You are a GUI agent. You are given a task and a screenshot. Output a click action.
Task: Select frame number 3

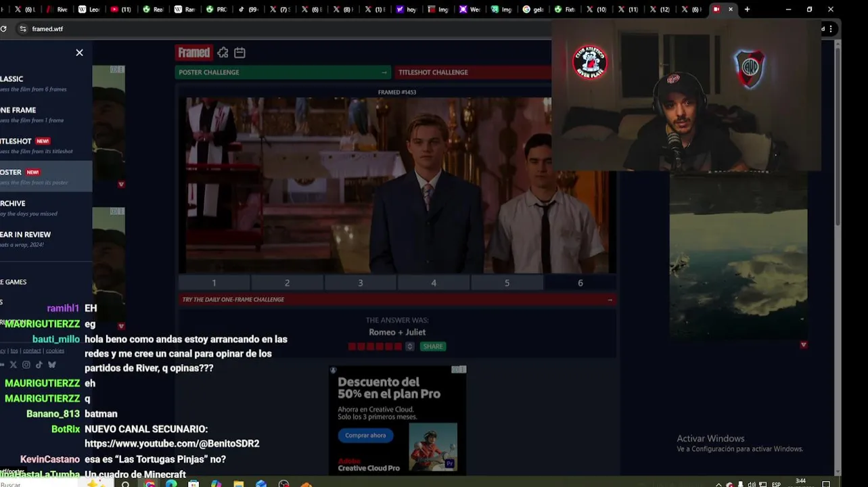tap(360, 283)
